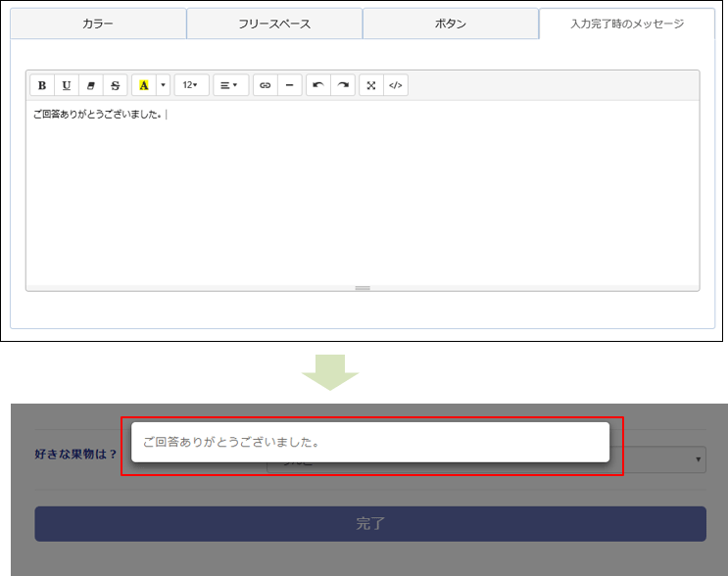The image size is (728, 576).
Task: Insert a horizontal rule line
Action: point(289,85)
